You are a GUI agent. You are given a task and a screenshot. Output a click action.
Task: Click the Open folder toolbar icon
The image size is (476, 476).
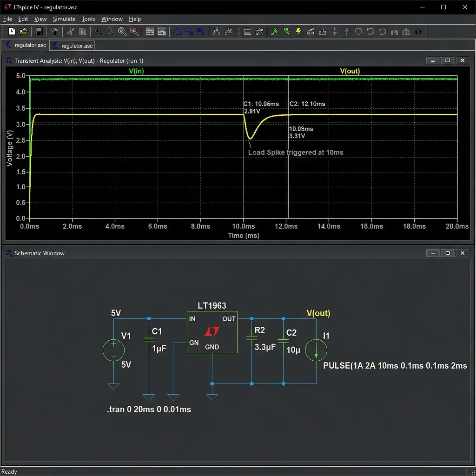[24, 31]
